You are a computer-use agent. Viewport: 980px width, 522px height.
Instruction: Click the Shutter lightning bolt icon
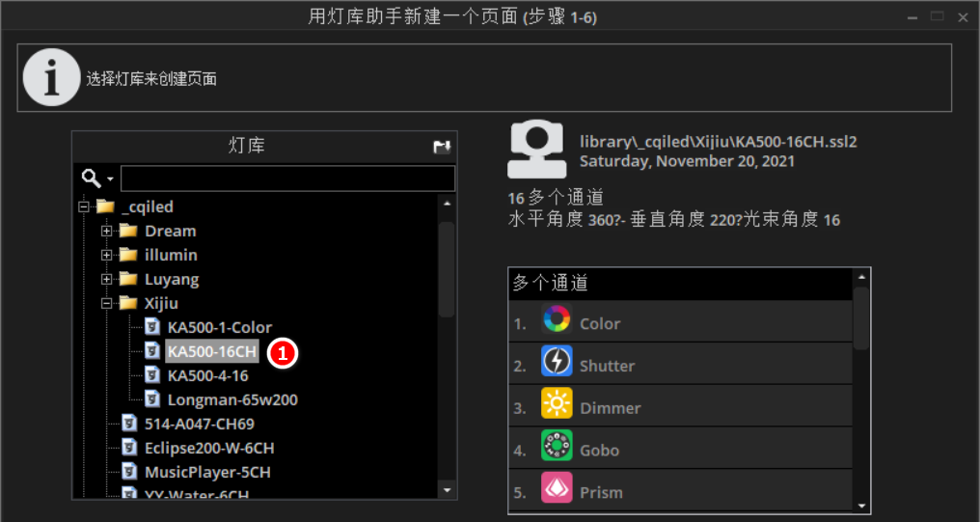point(557,362)
